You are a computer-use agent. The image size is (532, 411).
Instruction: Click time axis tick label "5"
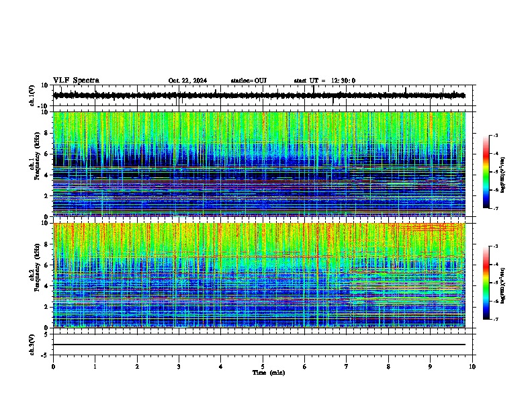[x=263, y=367]
